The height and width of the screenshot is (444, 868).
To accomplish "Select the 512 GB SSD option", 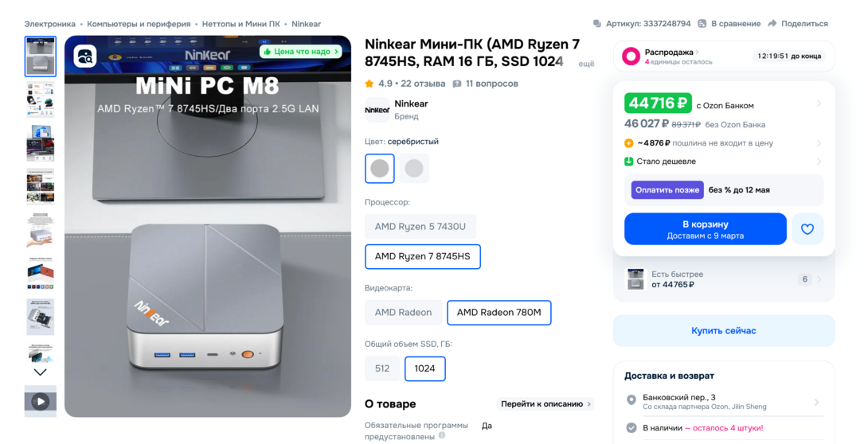I will (x=382, y=368).
